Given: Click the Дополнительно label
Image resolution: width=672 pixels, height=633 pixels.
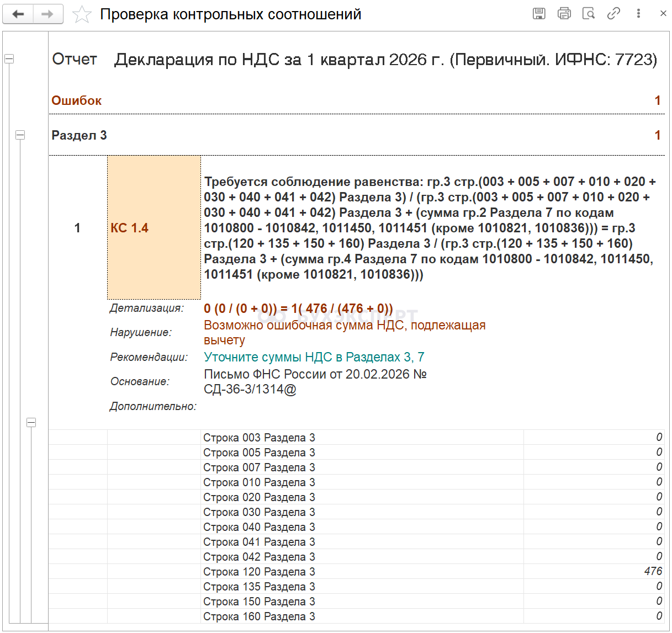Looking at the screenshot, I should (153, 406).
